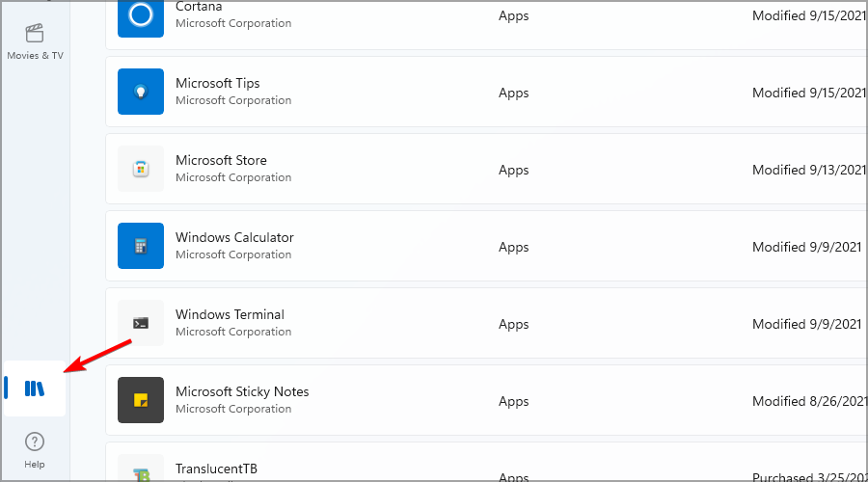Click the Windows Calculator icon
The image size is (868, 482).
click(x=141, y=246)
